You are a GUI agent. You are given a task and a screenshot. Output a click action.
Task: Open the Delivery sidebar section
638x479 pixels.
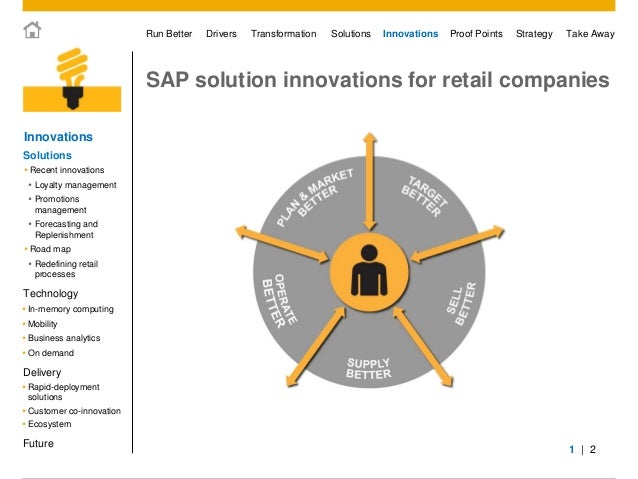tap(42, 372)
